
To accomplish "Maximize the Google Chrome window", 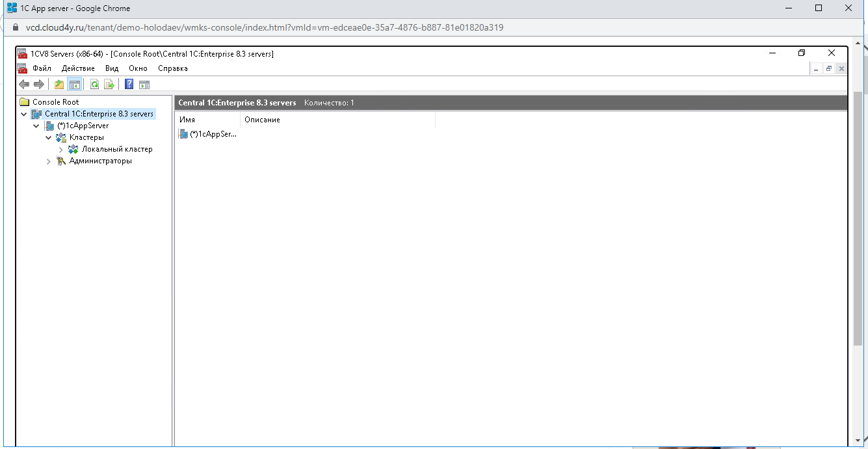I will pyautogui.click(x=819, y=8).
